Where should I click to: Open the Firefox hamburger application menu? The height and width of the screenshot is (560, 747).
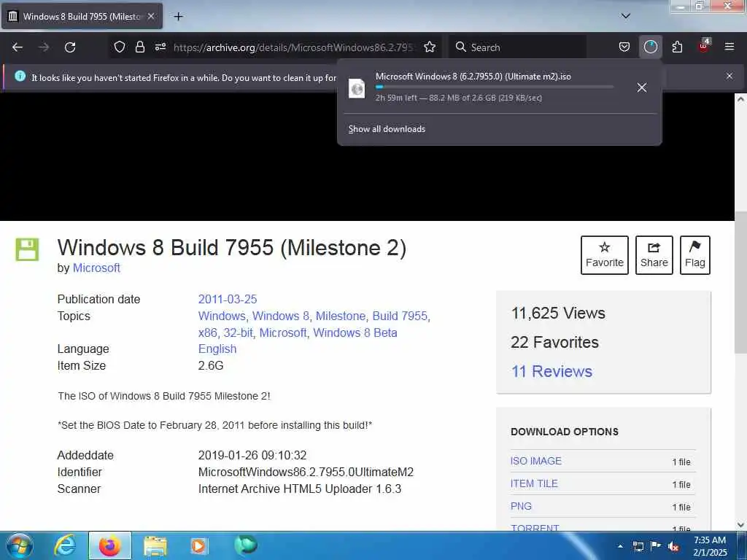click(729, 47)
